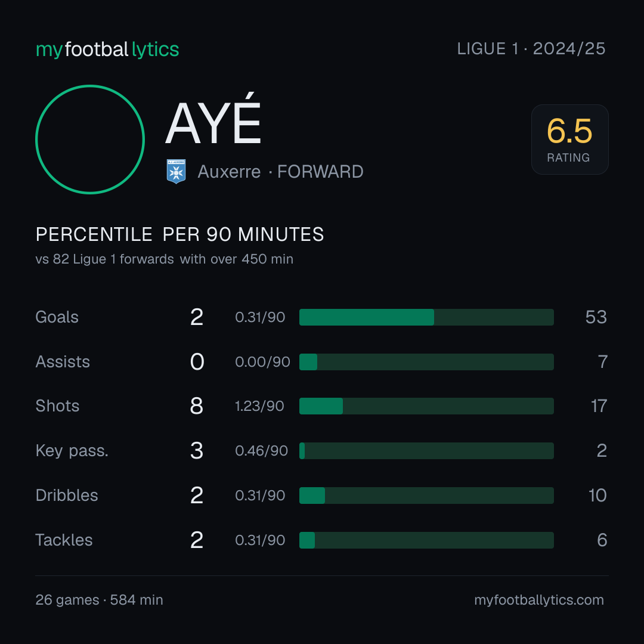This screenshot has width=644, height=644.
Task: Click the 26 games · 584 min footer text
Action: (100, 600)
